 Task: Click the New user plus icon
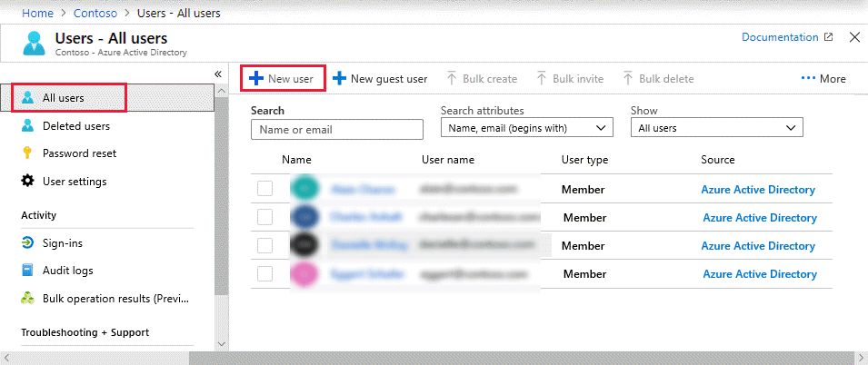pyautogui.click(x=256, y=79)
